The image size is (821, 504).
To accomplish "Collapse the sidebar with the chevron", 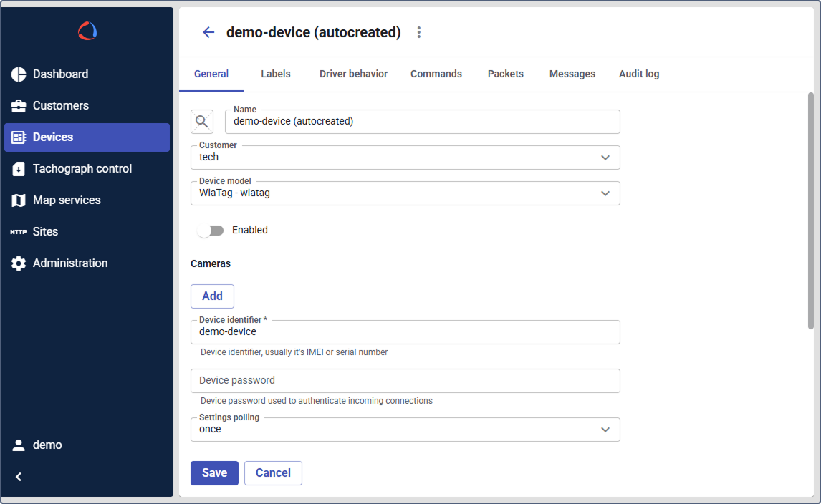I will click(x=19, y=477).
